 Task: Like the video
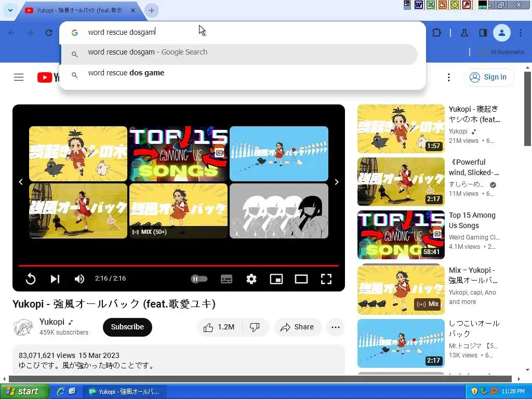click(x=219, y=327)
